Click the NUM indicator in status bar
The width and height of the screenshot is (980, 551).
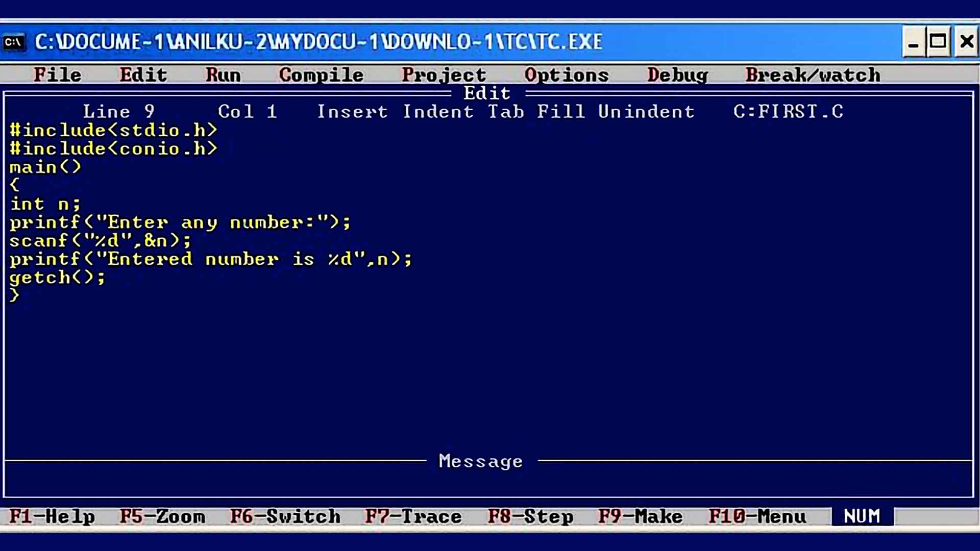pyautogui.click(x=862, y=516)
